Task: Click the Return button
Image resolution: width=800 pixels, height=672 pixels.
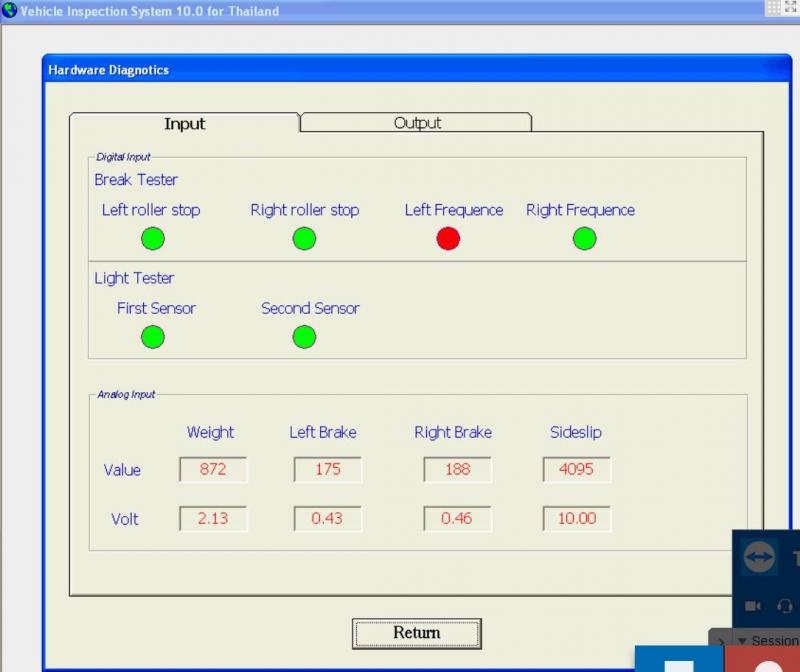Action: coord(416,633)
